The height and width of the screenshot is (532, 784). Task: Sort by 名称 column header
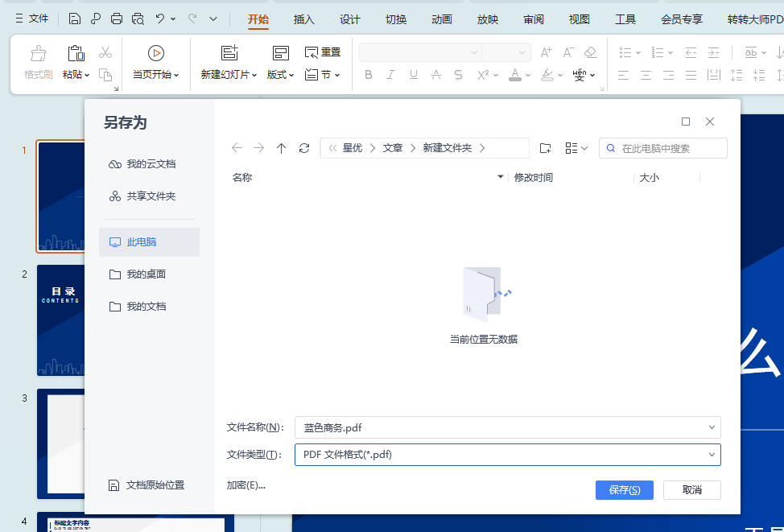242,178
